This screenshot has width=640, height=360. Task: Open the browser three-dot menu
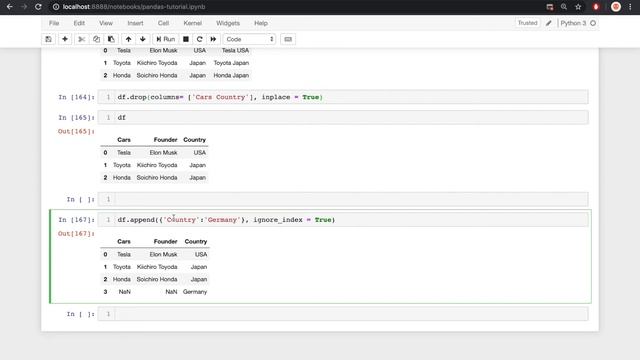(x=630, y=7)
